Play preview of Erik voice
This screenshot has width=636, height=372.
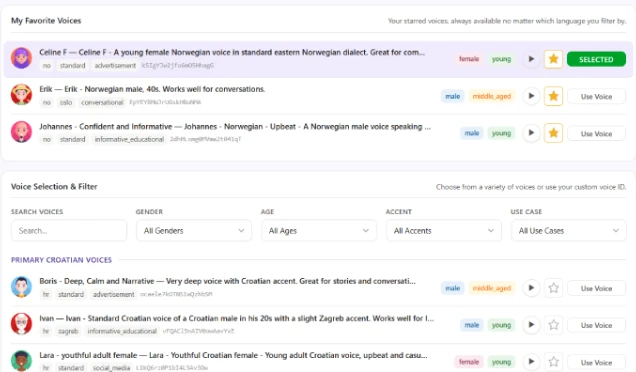coord(531,96)
